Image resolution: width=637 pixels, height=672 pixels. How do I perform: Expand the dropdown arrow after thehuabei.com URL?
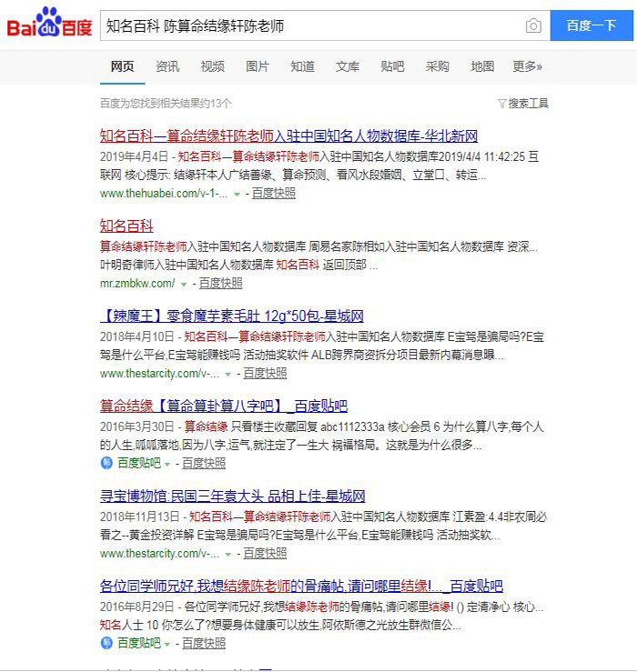(238, 194)
